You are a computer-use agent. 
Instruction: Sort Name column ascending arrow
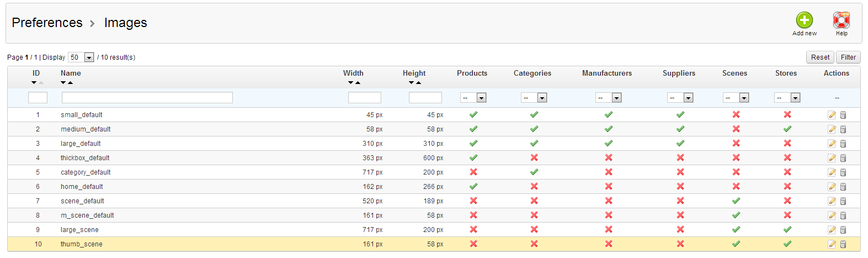[70, 83]
